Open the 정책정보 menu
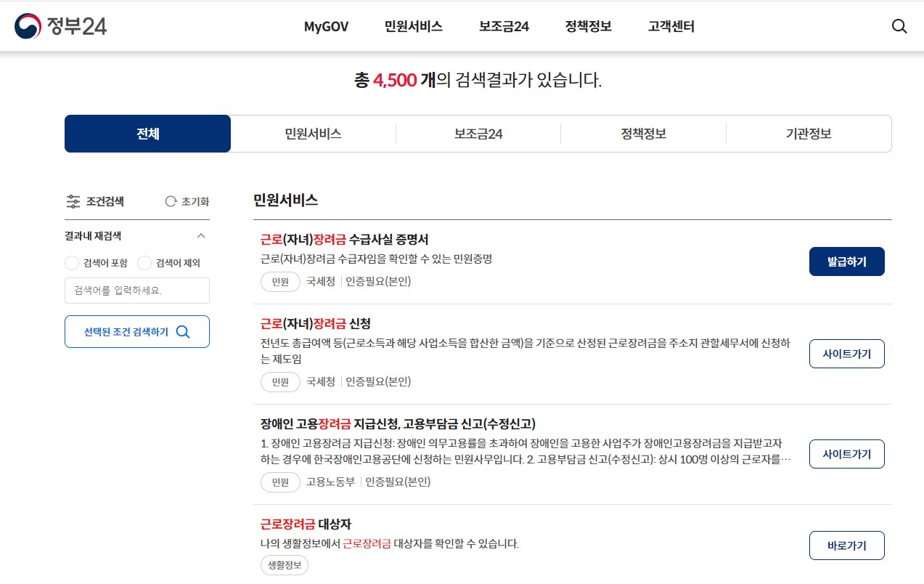 (587, 26)
